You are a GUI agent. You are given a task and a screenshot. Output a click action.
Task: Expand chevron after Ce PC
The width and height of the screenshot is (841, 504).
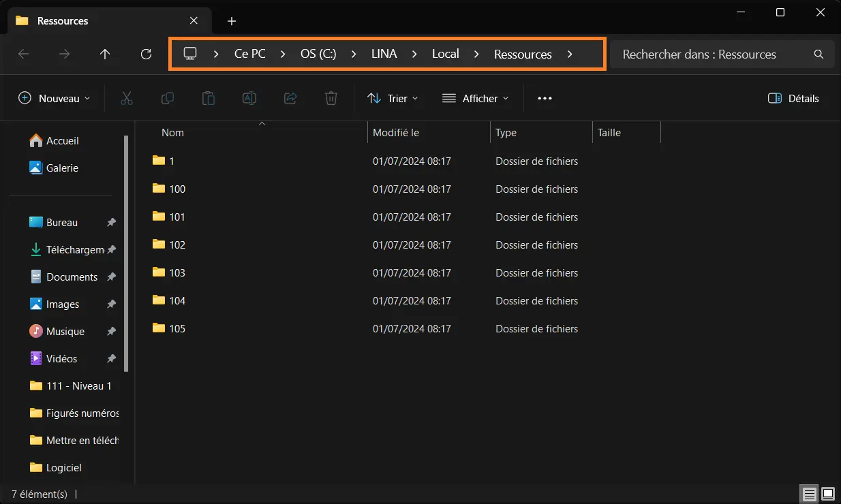coord(284,54)
